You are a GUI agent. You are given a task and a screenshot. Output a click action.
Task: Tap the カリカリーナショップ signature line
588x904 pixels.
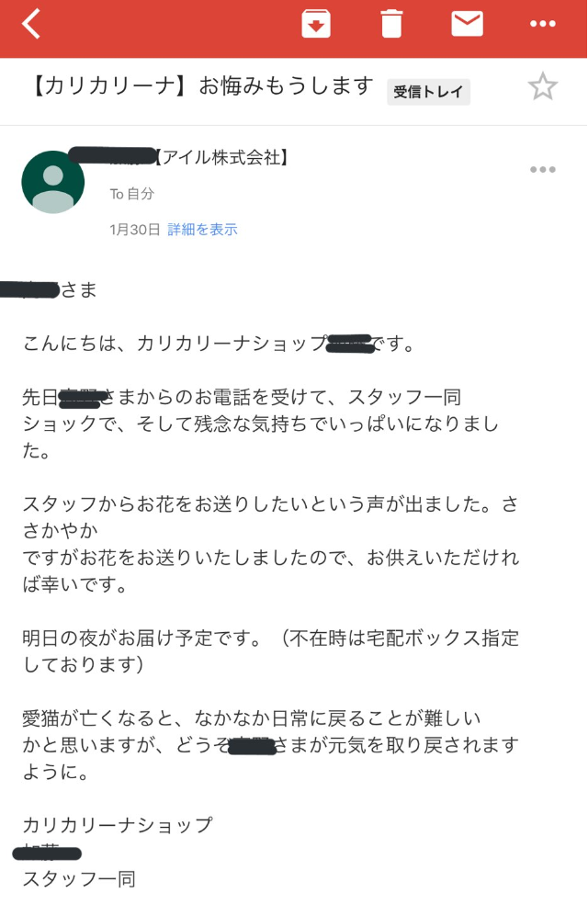click(x=118, y=825)
